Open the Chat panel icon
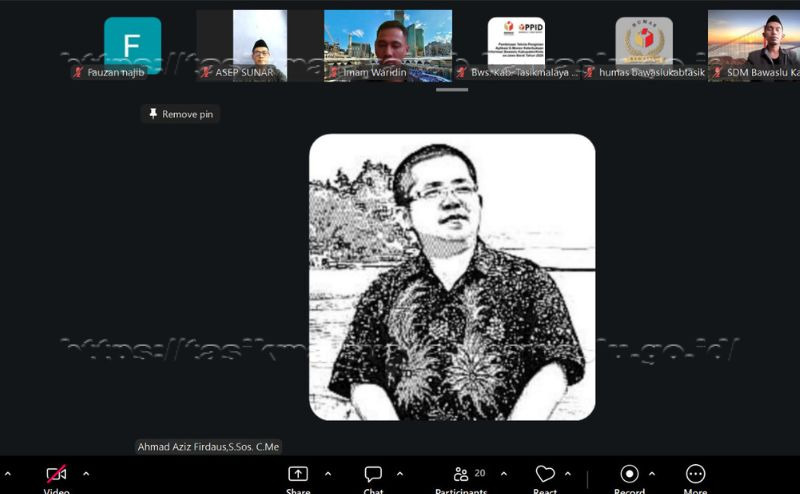Screen dimensions: 800x494 [373, 474]
